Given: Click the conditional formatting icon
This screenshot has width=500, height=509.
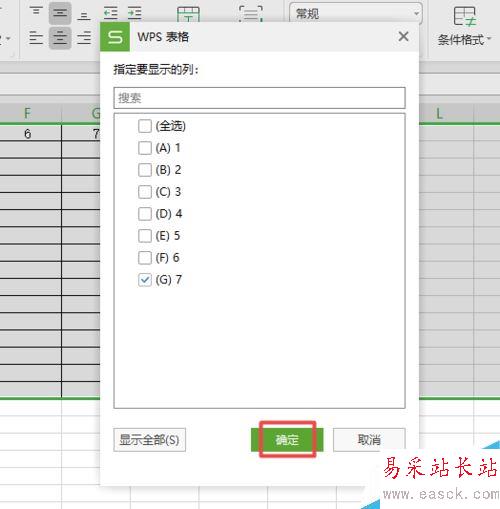Looking at the screenshot, I should pyautogui.click(x=465, y=17).
